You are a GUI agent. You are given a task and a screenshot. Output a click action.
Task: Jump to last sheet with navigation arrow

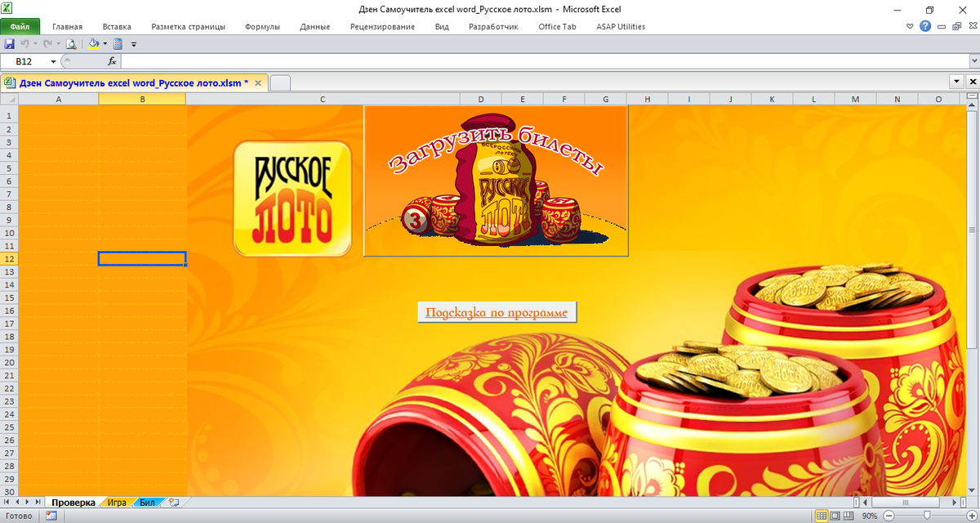tap(39, 502)
